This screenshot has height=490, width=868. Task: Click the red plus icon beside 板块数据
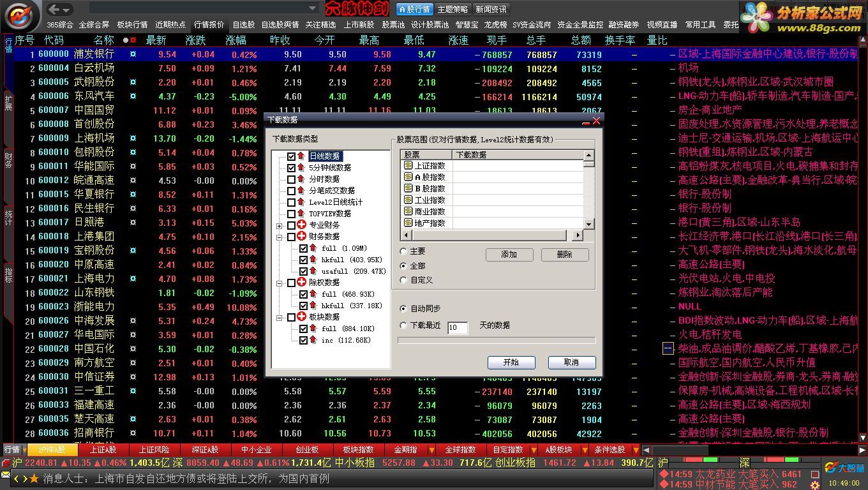(x=302, y=316)
